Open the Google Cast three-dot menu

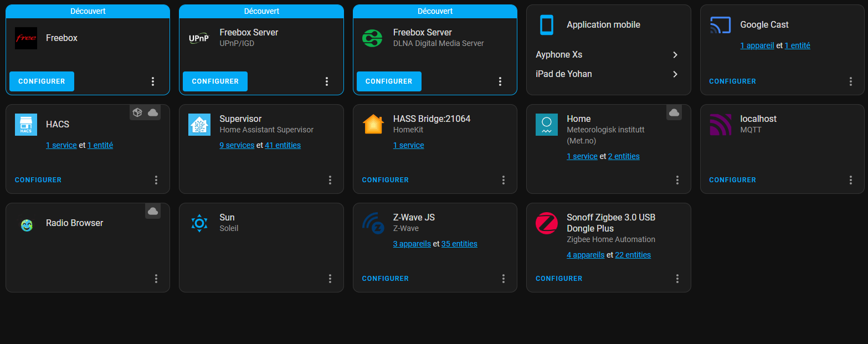pos(851,81)
